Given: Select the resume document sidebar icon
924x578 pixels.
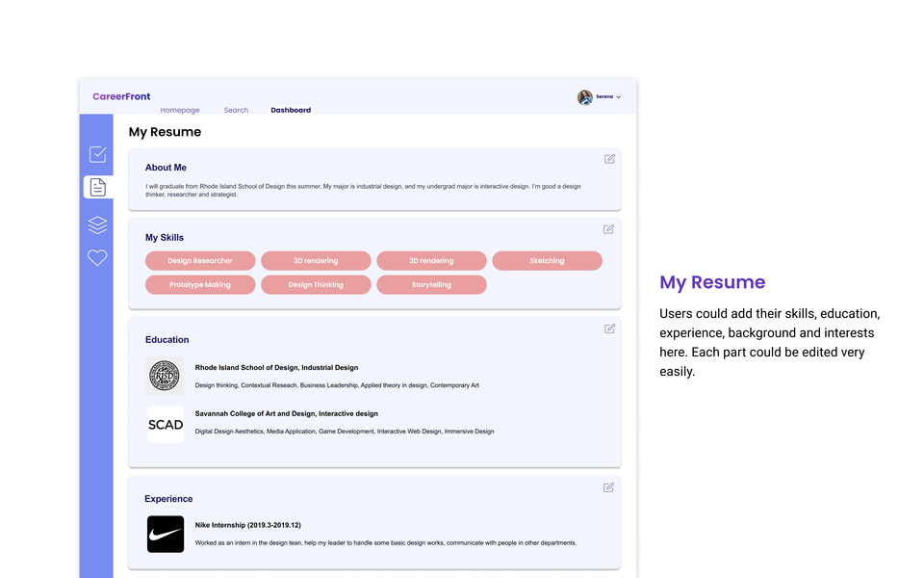Looking at the screenshot, I should (97, 187).
